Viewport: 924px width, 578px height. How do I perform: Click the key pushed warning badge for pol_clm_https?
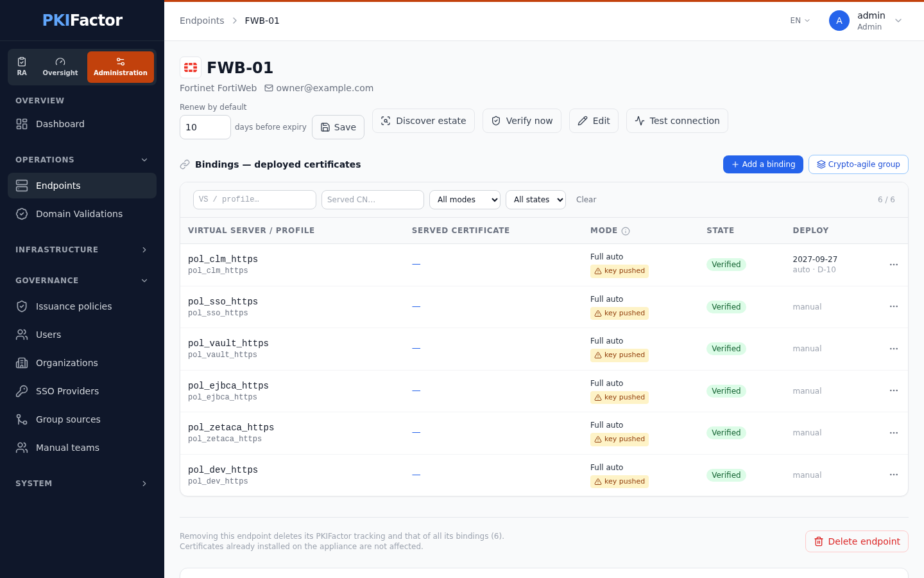[x=619, y=271]
